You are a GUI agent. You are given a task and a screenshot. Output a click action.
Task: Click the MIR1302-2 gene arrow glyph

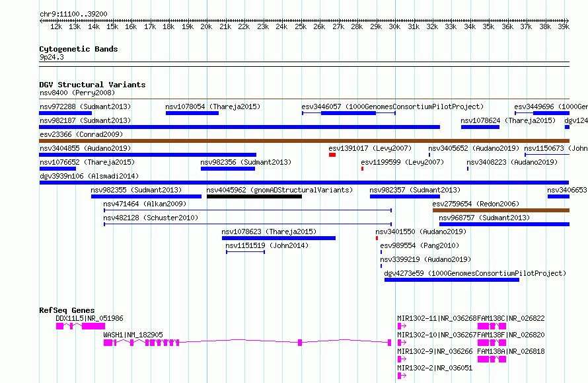(x=402, y=376)
